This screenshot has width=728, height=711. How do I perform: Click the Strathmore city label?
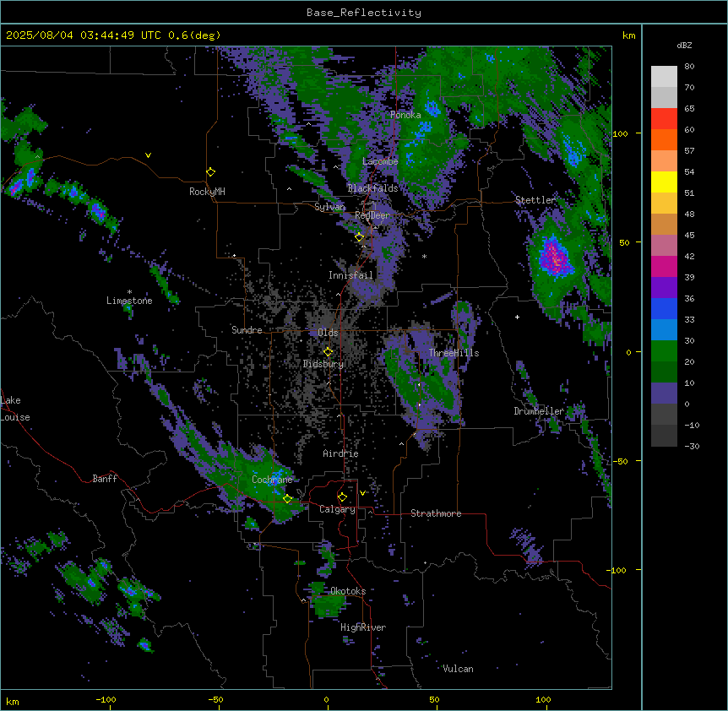point(436,513)
